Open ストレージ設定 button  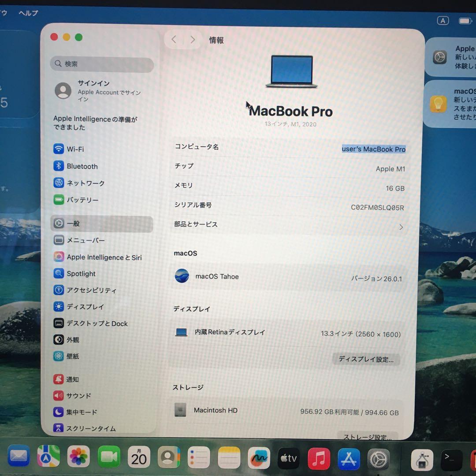click(x=367, y=437)
